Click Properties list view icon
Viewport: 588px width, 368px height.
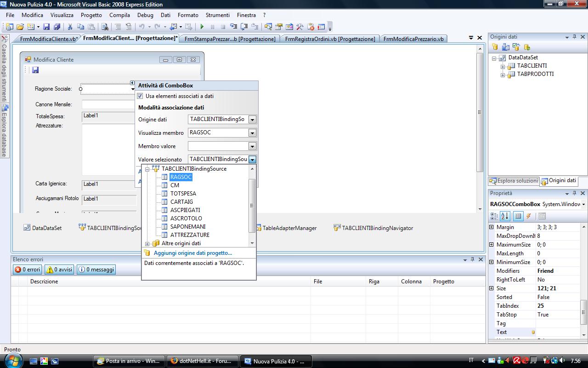tap(518, 216)
